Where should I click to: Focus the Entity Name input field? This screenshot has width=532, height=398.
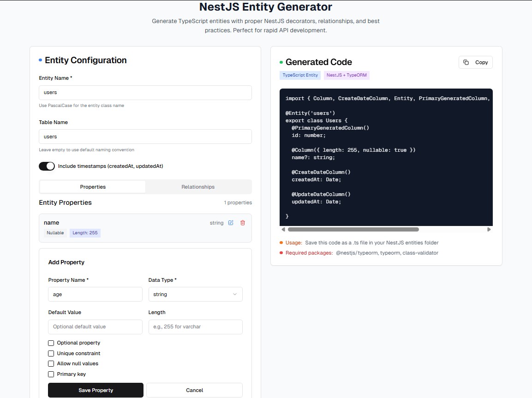tap(145, 93)
